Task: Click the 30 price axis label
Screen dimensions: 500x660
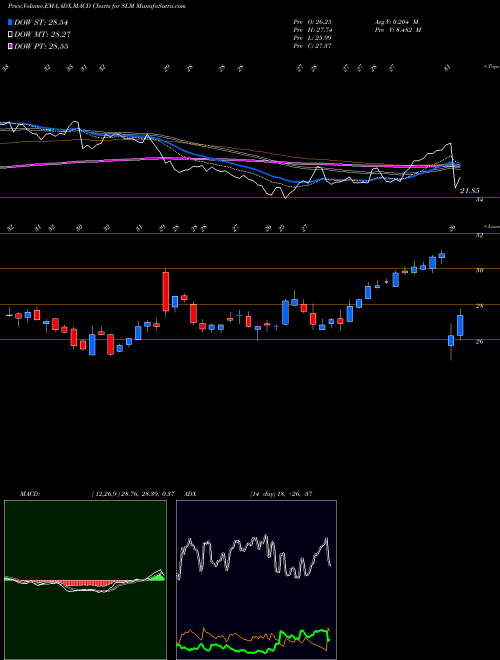Action: tap(479, 271)
